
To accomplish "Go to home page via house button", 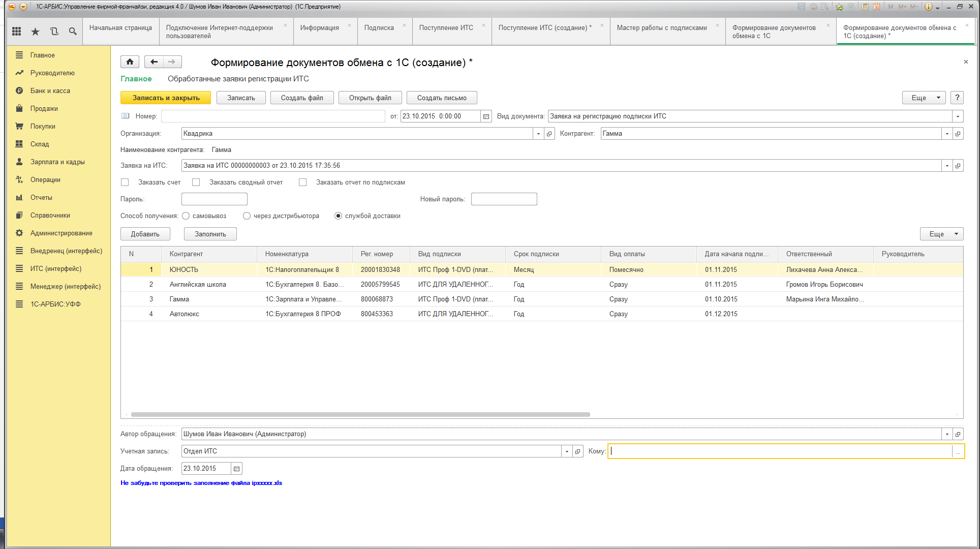I will [130, 62].
